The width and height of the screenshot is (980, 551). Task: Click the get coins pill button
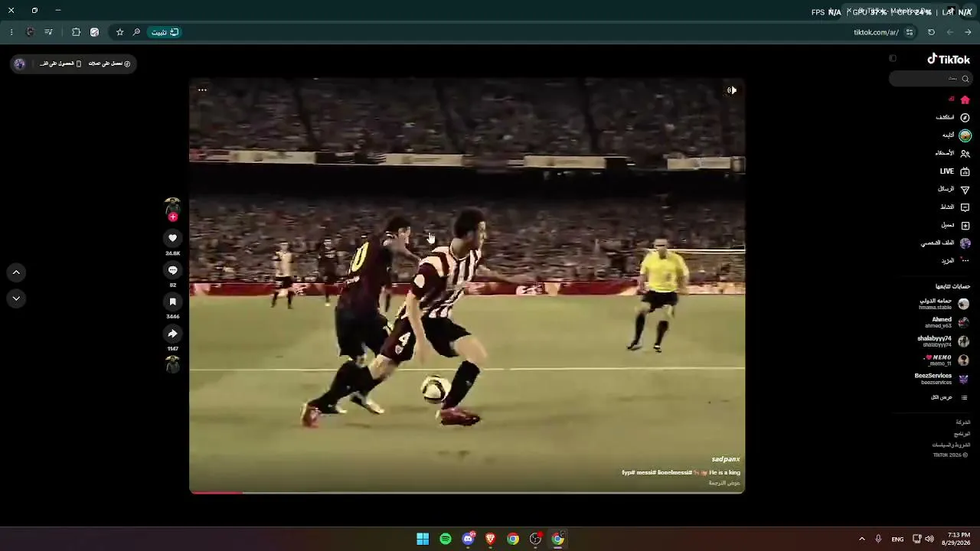coord(109,64)
